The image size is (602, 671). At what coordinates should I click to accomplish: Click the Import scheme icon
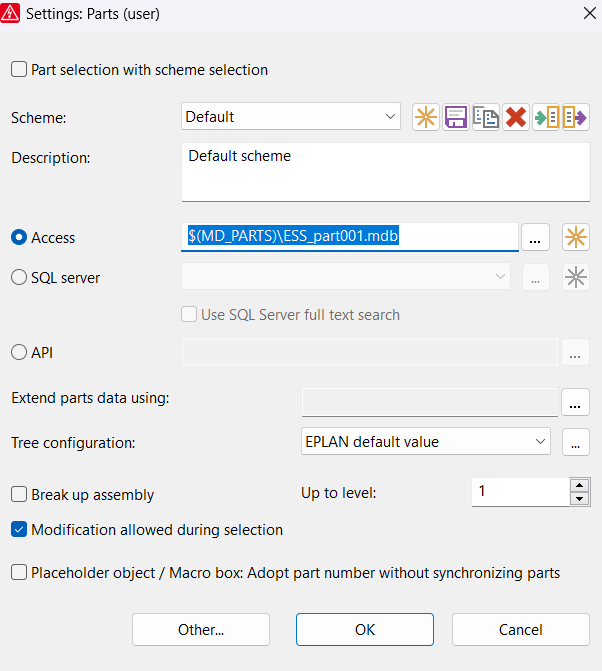[x=546, y=117]
